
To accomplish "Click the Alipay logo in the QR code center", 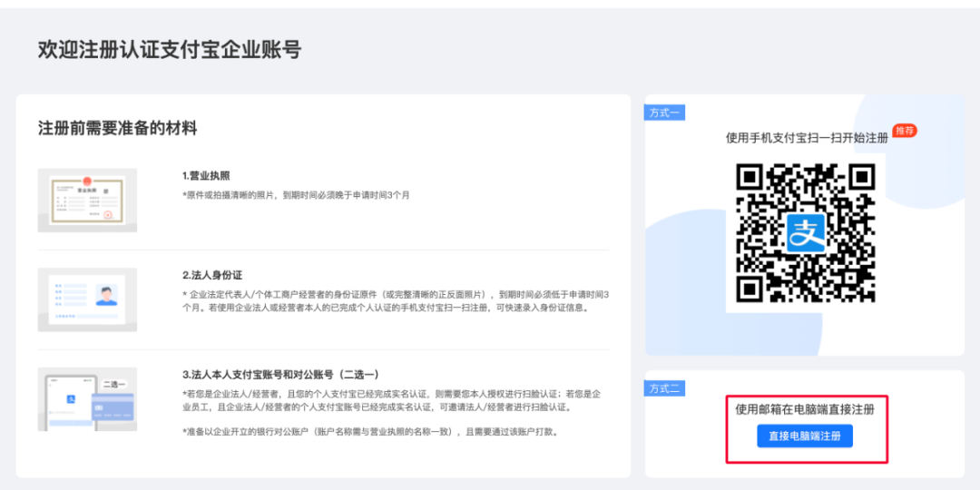I will [x=805, y=233].
